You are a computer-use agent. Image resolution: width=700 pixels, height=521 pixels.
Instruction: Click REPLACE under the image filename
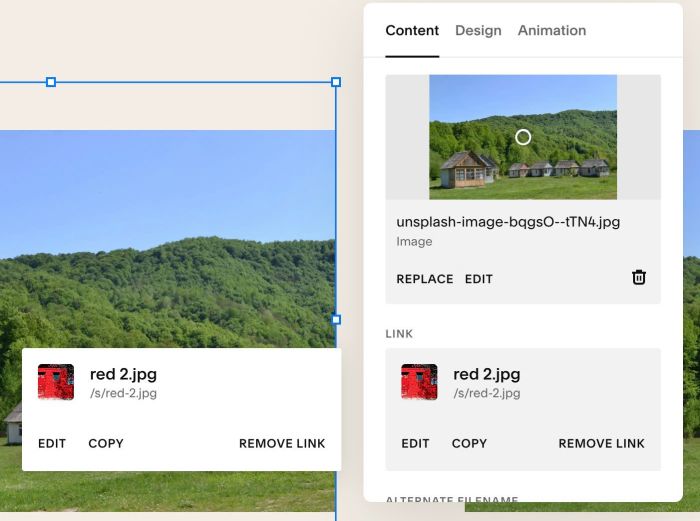pyautogui.click(x=425, y=279)
